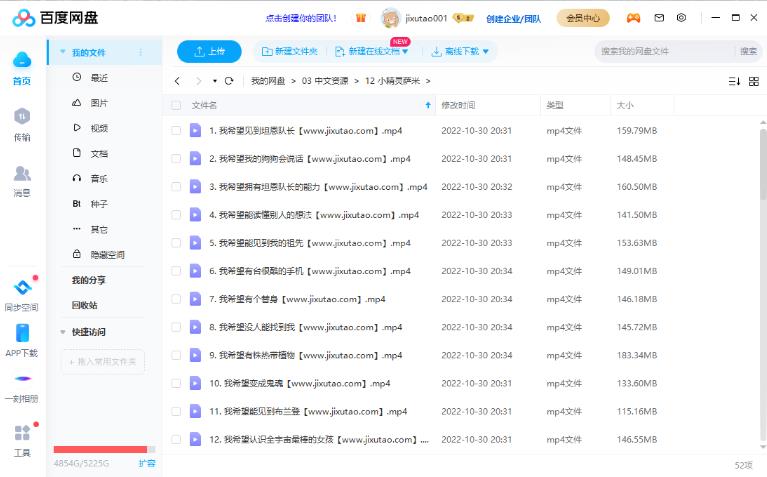Open the settings hexagon icon
This screenshot has height=477, width=767.
[x=681, y=18]
